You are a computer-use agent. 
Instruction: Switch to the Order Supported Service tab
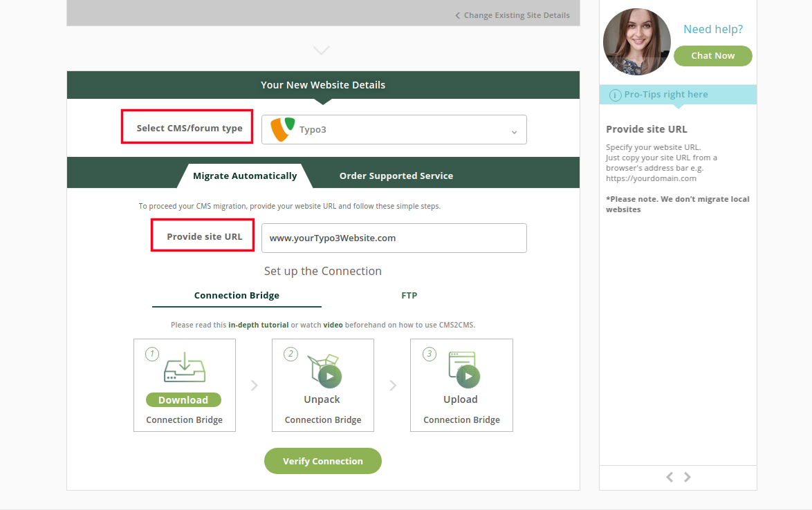(x=396, y=176)
